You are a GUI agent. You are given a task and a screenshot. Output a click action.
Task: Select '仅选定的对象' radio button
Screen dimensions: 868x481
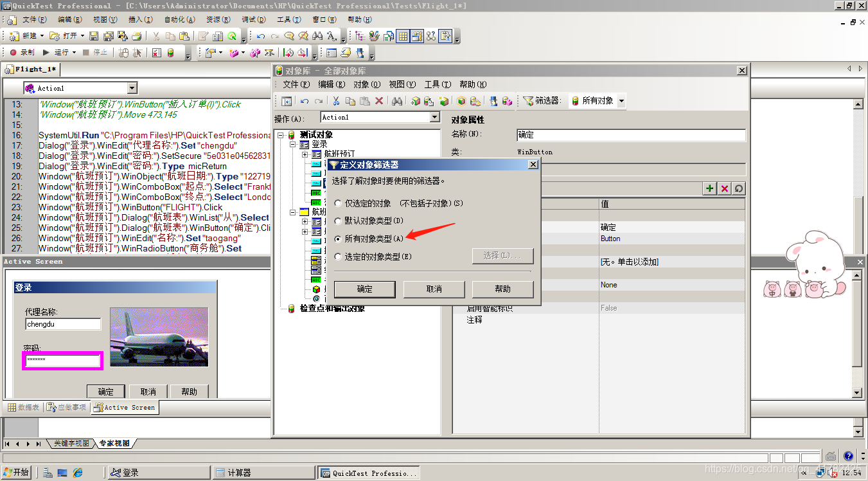tap(339, 203)
